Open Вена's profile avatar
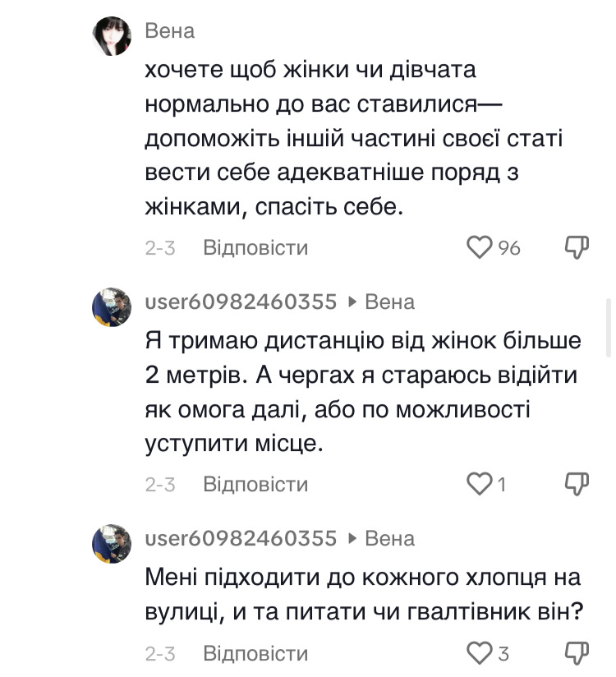 pyautogui.click(x=113, y=37)
